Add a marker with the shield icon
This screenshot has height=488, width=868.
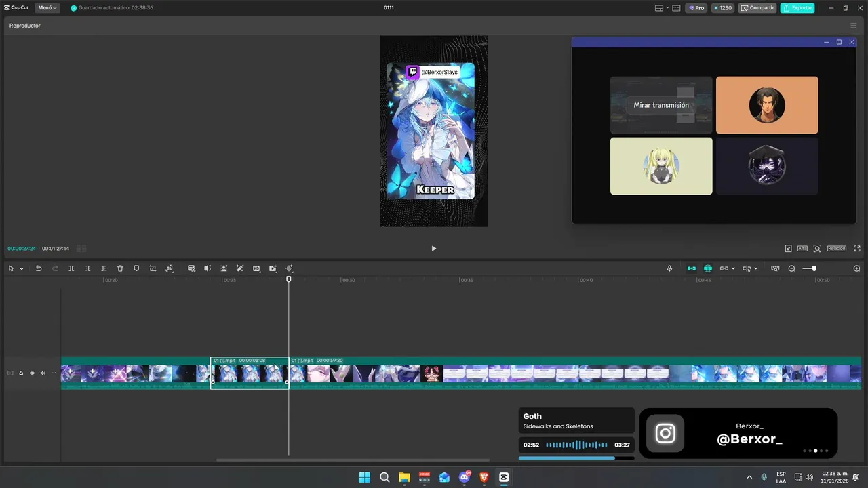pos(136,268)
